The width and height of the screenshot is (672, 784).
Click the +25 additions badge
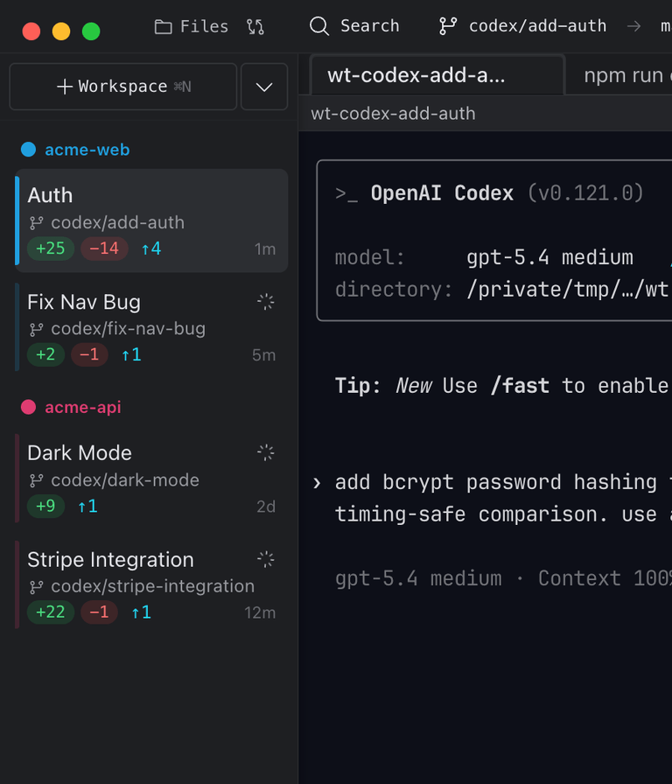(x=51, y=248)
